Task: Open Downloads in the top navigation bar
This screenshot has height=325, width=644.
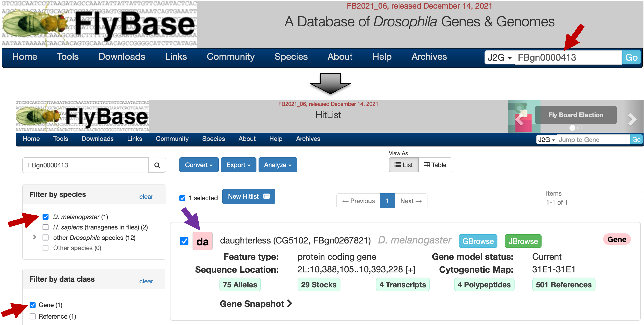Action: (x=122, y=57)
